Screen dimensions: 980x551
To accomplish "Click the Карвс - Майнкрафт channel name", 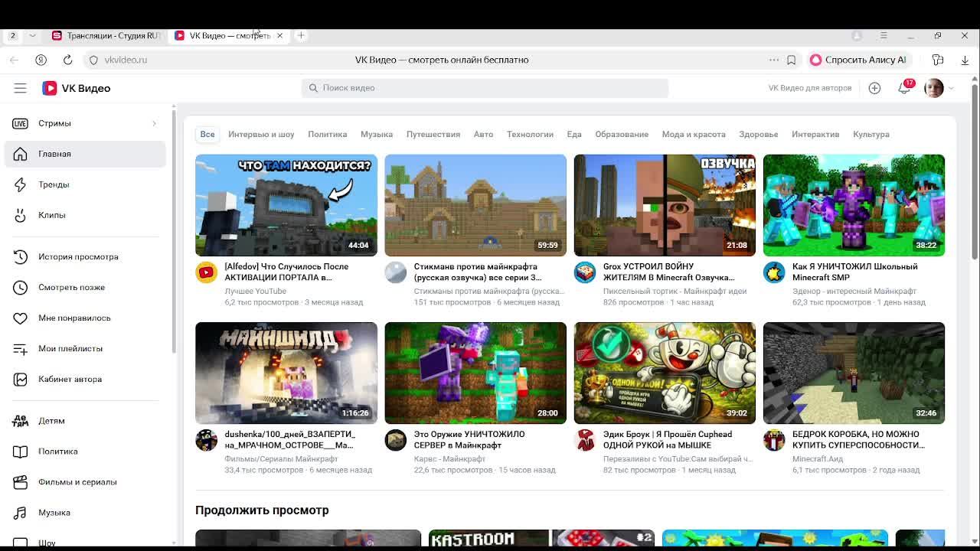I will (449, 459).
